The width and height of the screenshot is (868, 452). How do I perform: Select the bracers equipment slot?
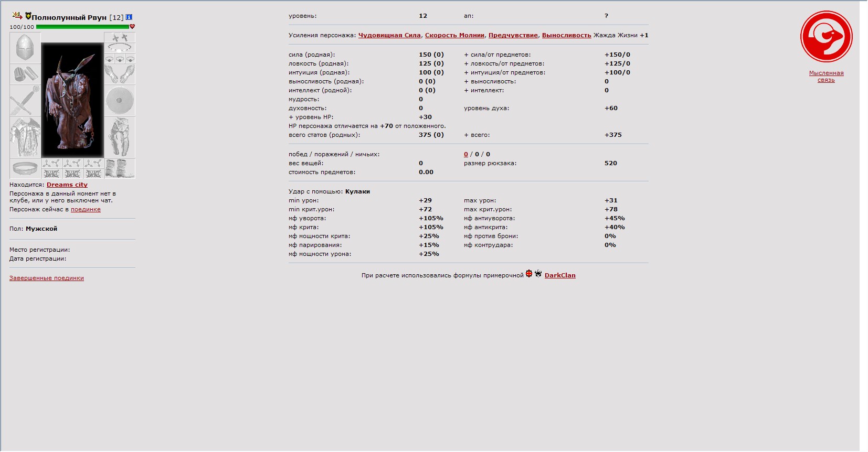pos(25,74)
